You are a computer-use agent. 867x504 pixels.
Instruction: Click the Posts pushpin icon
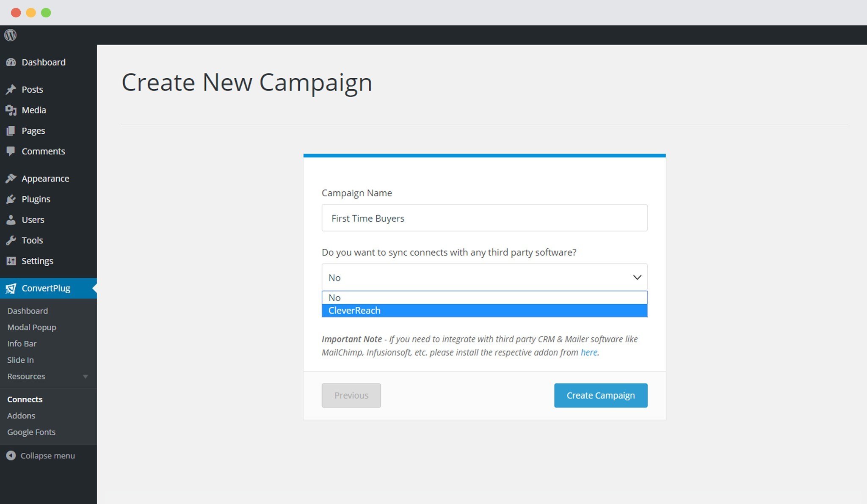point(11,89)
